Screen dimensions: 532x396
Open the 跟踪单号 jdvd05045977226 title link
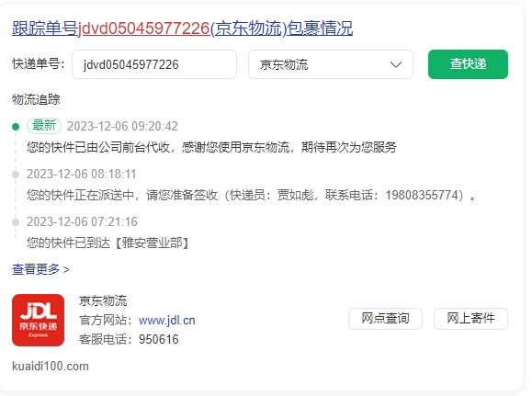[182, 28]
